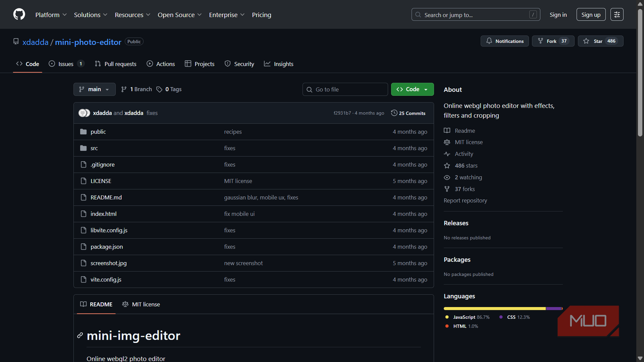Click the watching eye icon

click(447, 177)
